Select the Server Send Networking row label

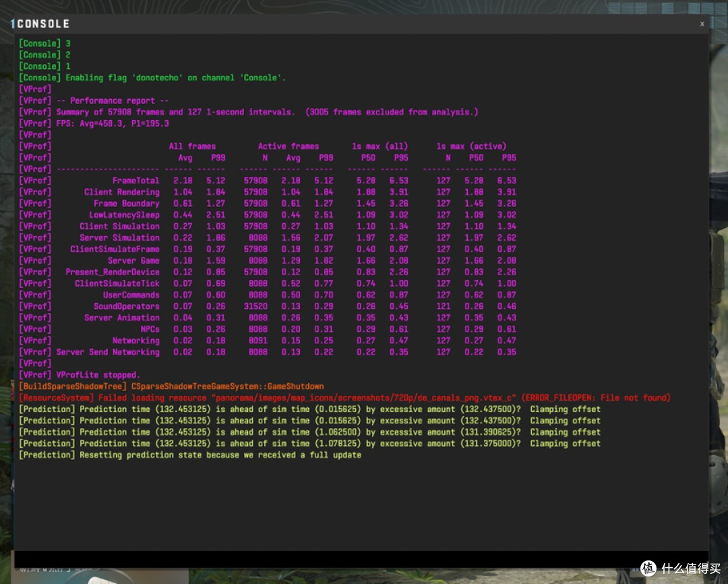click(x=108, y=352)
